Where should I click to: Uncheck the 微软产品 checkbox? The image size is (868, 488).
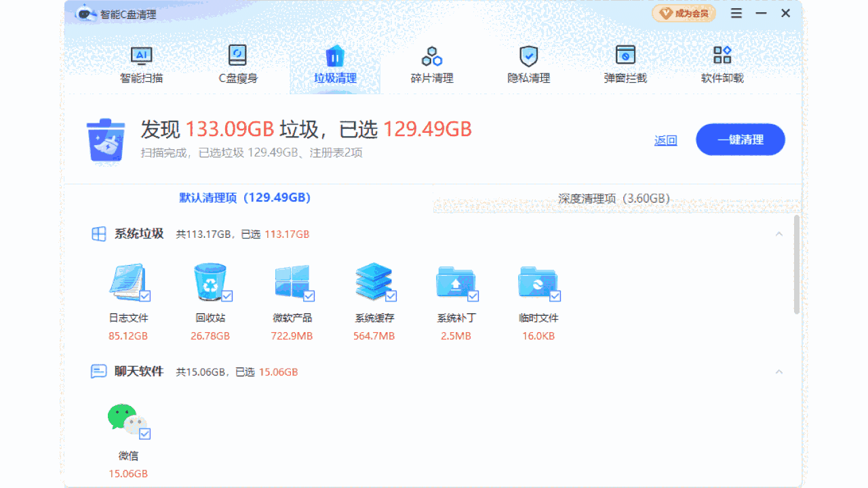pyautogui.click(x=309, y=296)
